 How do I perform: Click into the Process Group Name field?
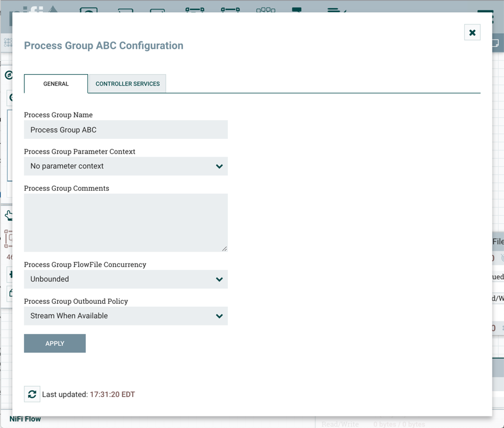(126, 130)
